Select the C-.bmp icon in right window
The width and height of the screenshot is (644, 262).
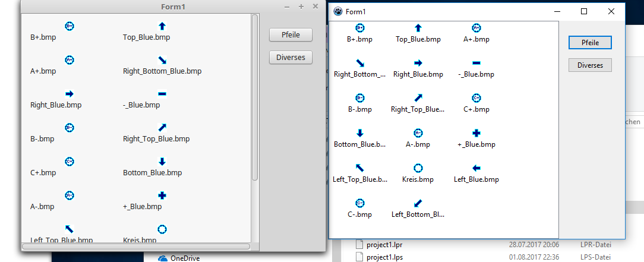tap(359, 203)
